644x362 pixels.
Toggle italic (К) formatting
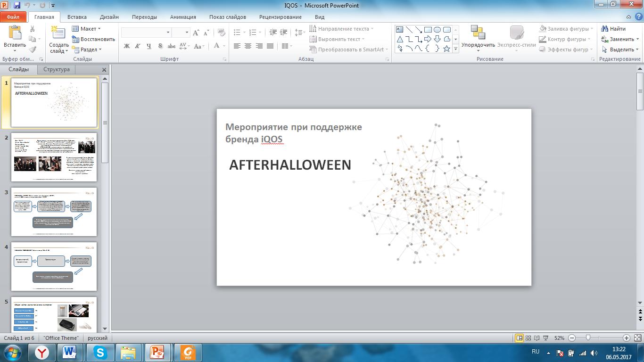[138, 46]
